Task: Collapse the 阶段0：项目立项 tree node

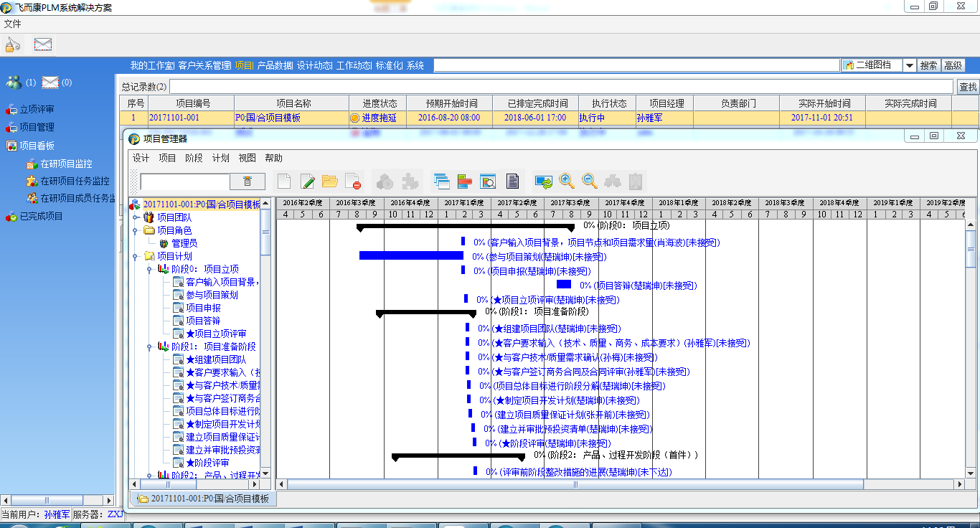Action: pyautogui.click(x=149, y=269)
